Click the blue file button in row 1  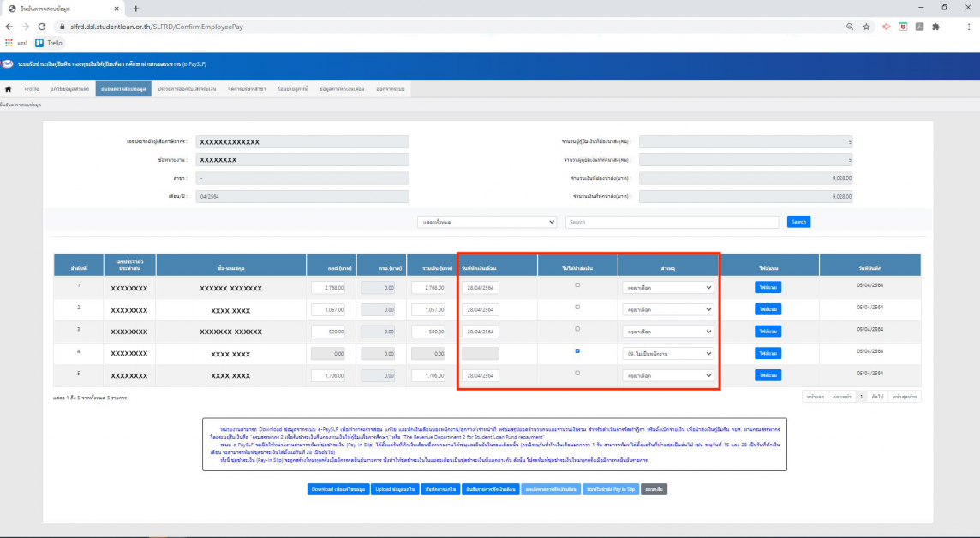768,288
